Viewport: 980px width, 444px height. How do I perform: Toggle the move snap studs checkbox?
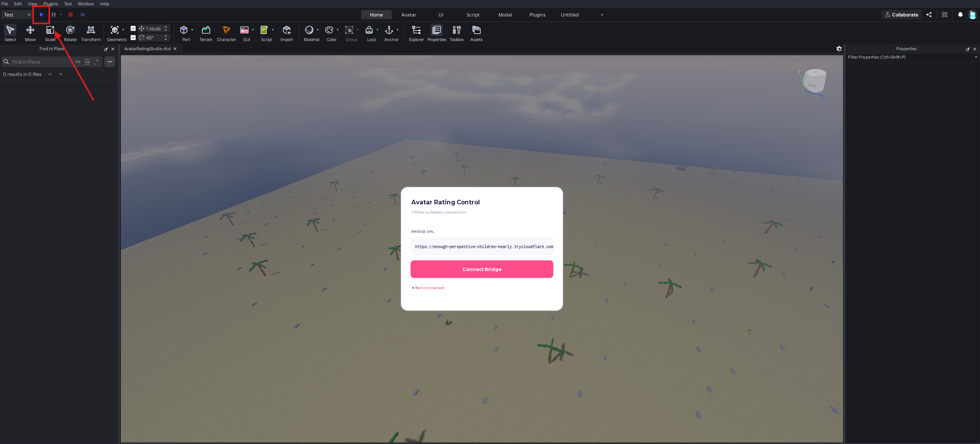[x=133, y=28]
